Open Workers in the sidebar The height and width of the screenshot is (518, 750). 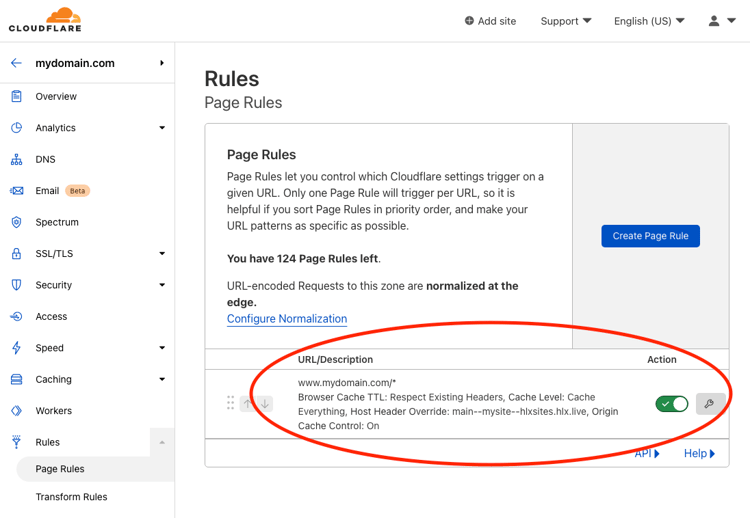pos(54,411)
